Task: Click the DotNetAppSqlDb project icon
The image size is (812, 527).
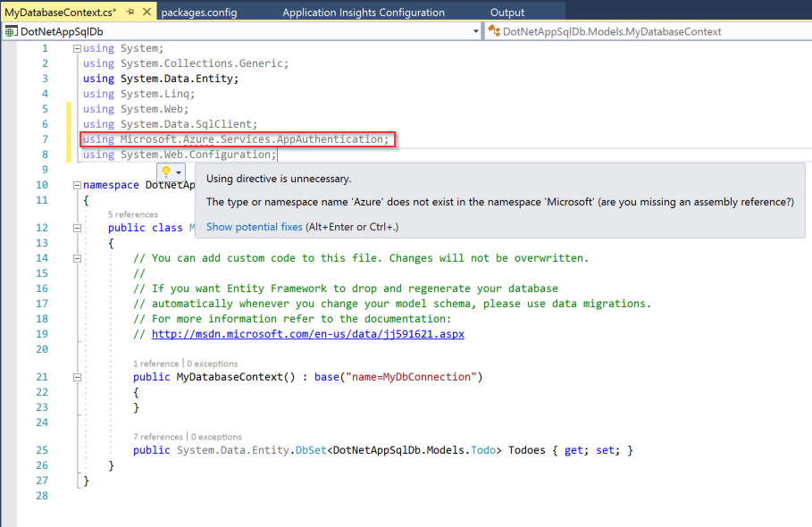Action: (x=11, y=31)
